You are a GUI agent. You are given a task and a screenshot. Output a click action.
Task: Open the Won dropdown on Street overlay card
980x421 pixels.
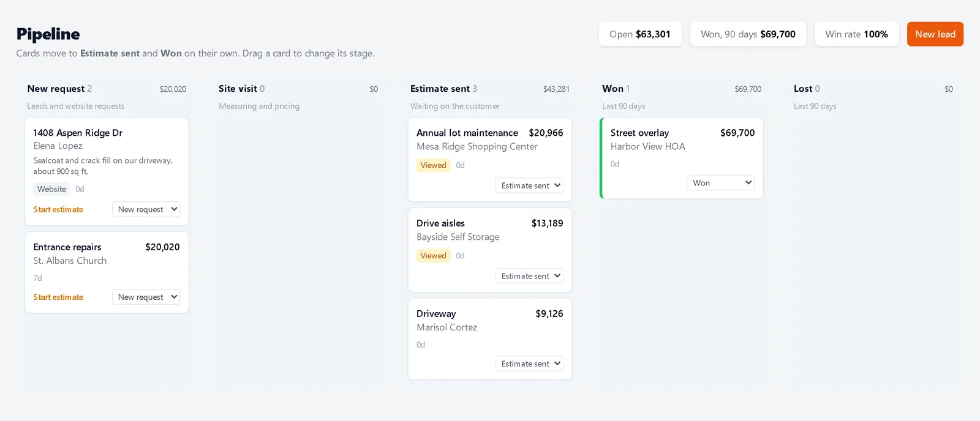720,182
